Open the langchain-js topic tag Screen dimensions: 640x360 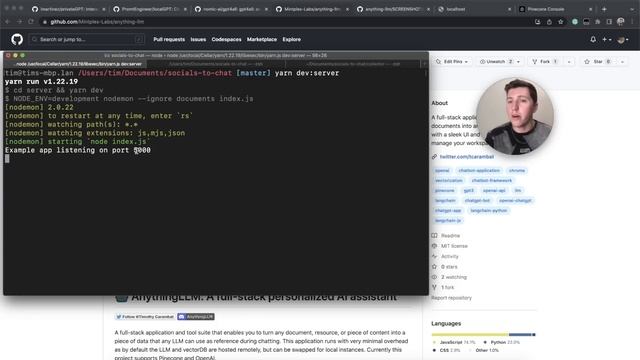(448, 220)
